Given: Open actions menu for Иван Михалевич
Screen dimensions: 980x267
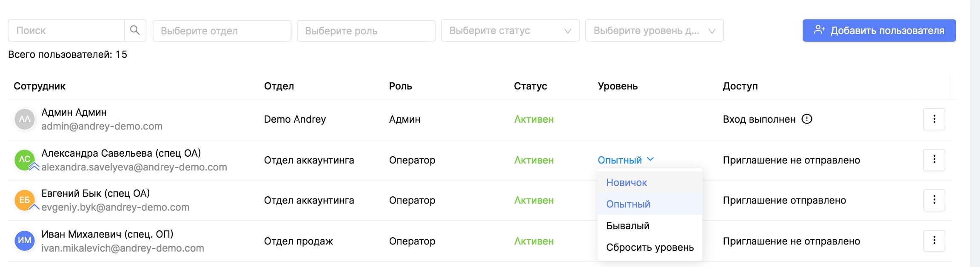Looking at the screenshot, I should coord(934,241).
